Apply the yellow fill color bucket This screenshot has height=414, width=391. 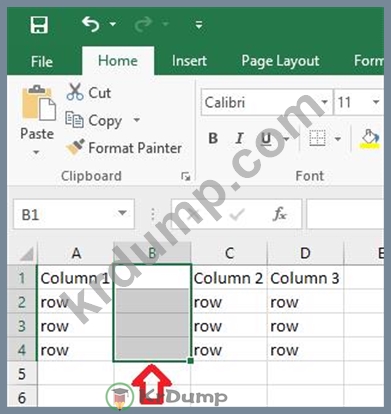(370, 139)
